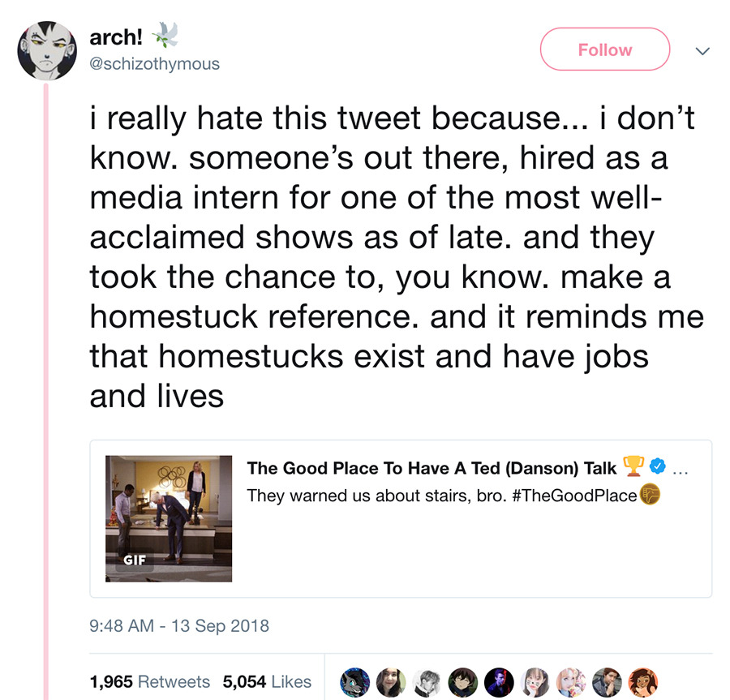Open the blue wolf liker avatar
This screenshot has width=730, height=700.
pos(353,681)
